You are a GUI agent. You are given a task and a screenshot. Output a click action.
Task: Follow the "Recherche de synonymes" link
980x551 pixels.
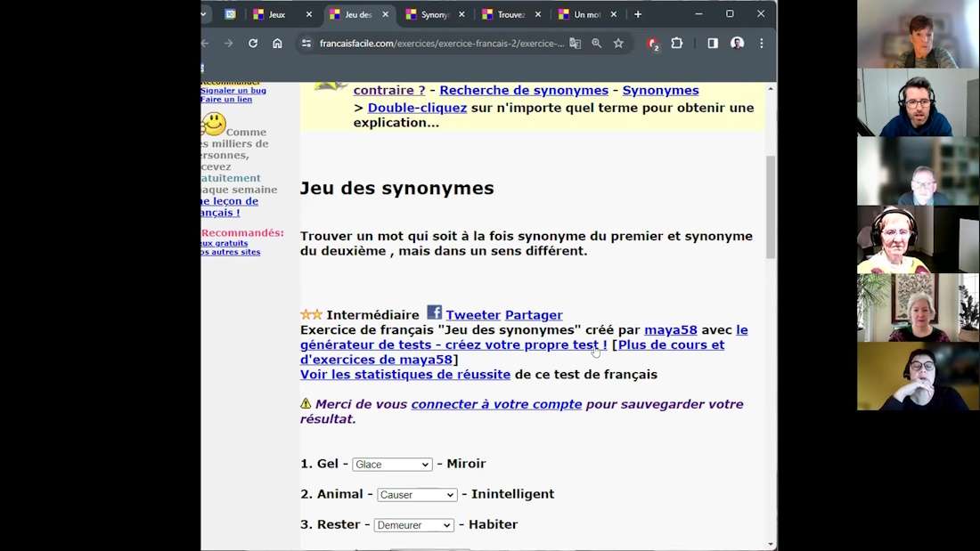(x=524, y=90)
